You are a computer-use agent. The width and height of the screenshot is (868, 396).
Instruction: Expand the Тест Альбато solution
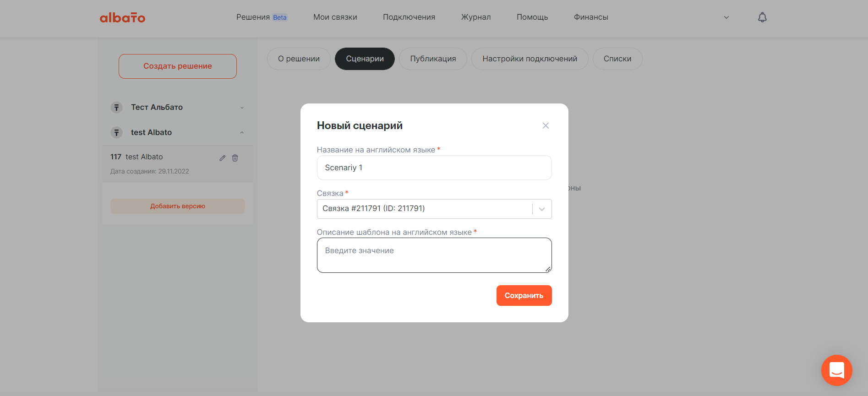tap(242, 108)
